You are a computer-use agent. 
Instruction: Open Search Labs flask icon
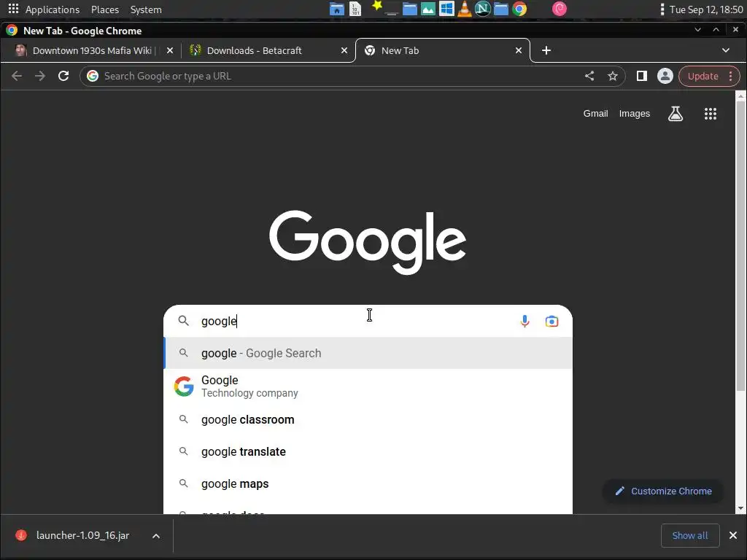[676, 113]
